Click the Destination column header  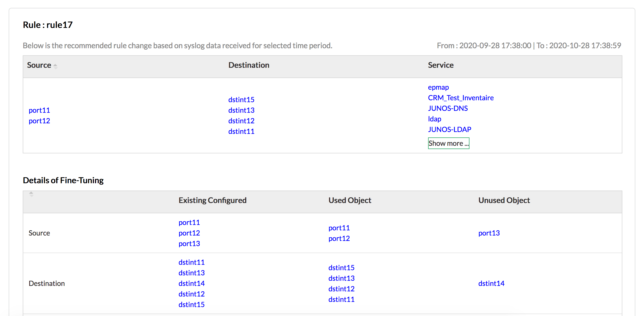click(x=249, y=65)
